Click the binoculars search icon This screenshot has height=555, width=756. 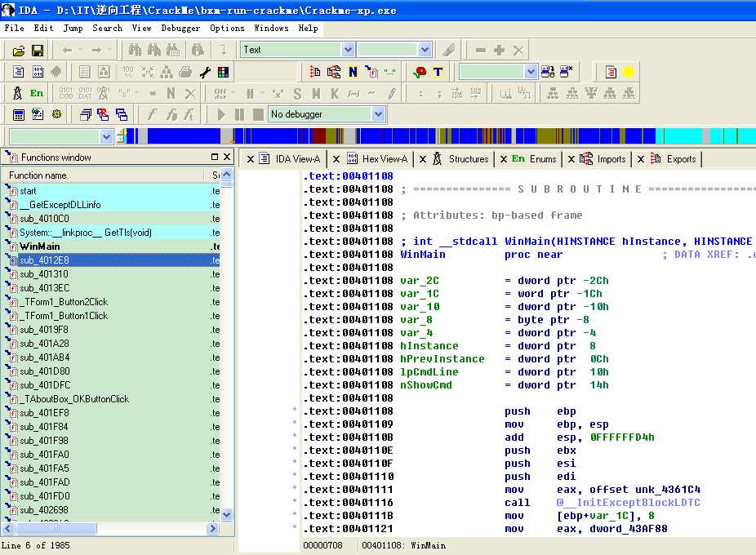(135, 50)
